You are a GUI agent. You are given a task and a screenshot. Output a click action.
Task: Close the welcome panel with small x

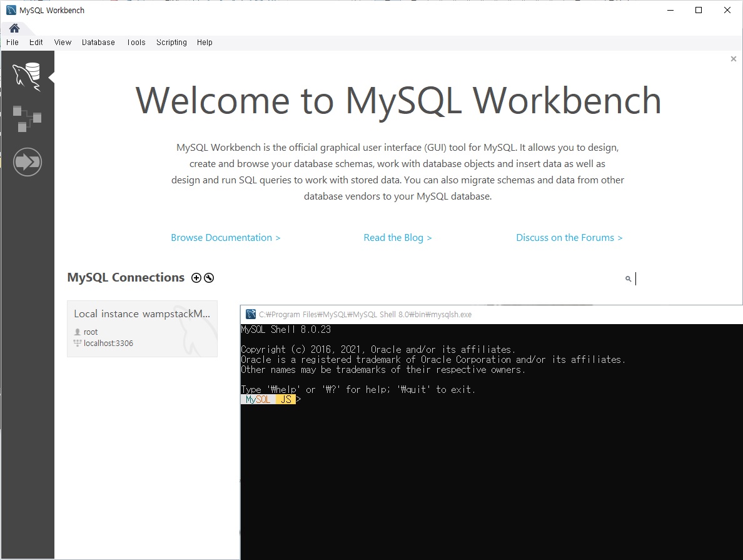[734, 59]
